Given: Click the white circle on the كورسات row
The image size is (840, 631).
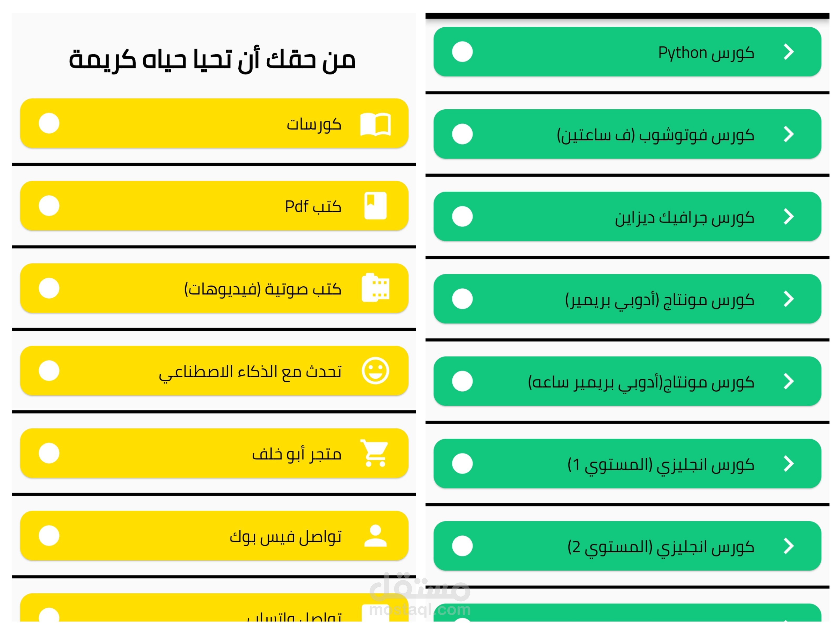Looking at the screenshot, I should point(49,124).
